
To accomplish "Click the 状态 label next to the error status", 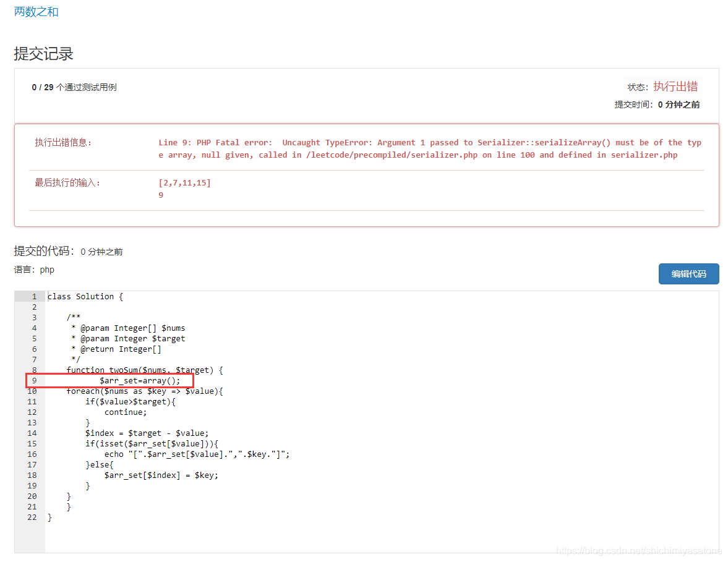I will pos(640,87).
